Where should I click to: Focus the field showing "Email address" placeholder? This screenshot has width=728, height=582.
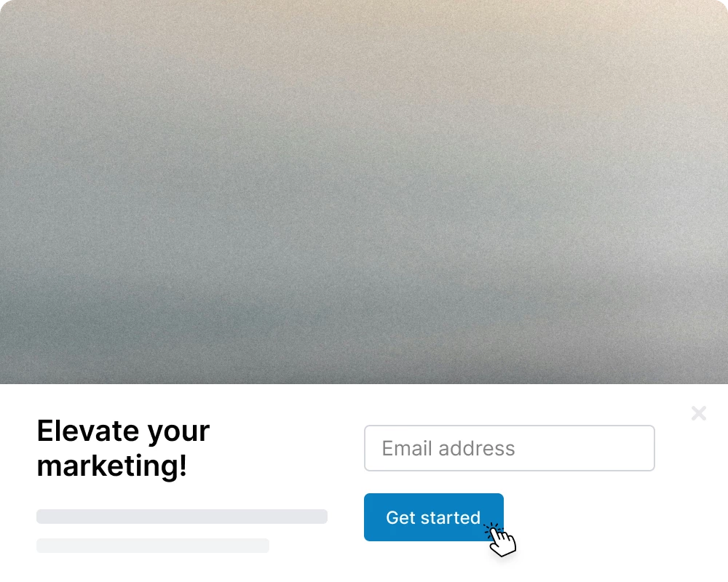[510, 448]
